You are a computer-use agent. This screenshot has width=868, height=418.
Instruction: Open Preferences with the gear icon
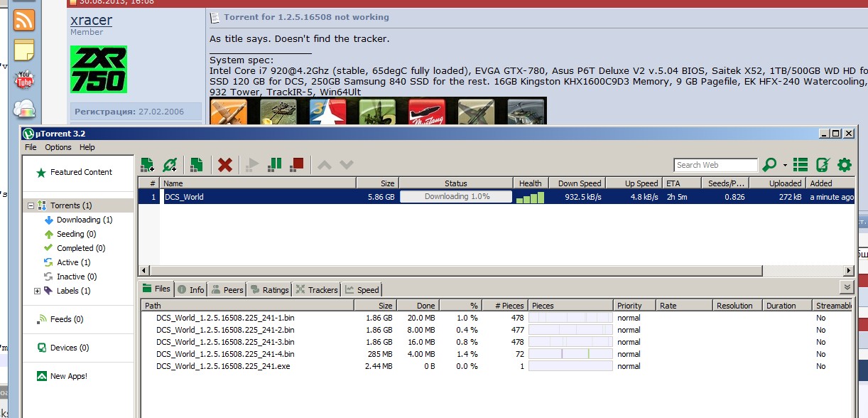pos(844,165)
